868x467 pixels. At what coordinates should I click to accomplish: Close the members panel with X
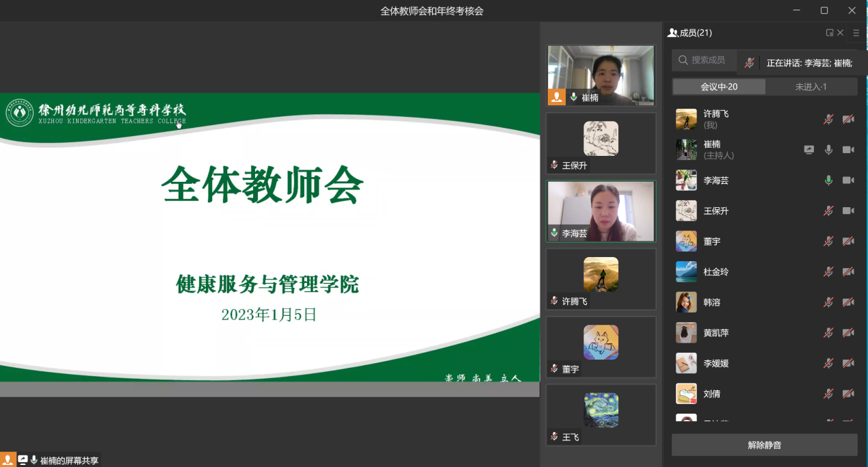tap(841, 33)
